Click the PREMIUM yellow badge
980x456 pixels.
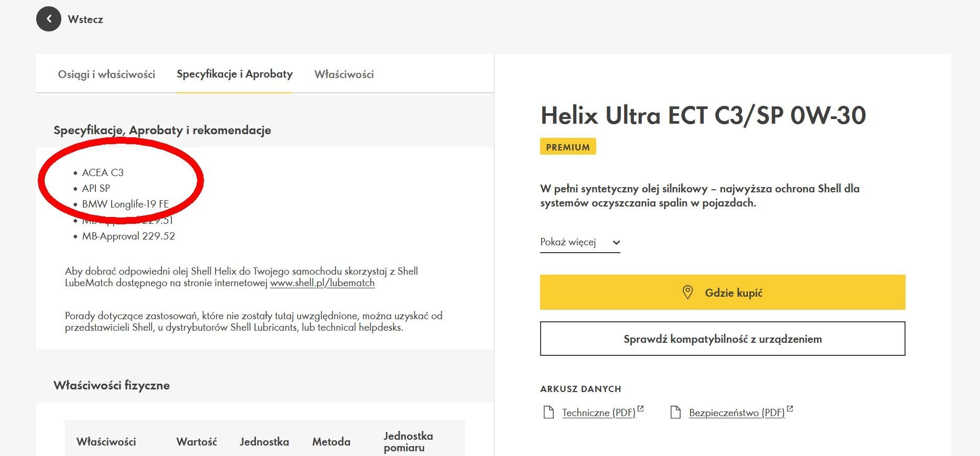pos(568,147)
